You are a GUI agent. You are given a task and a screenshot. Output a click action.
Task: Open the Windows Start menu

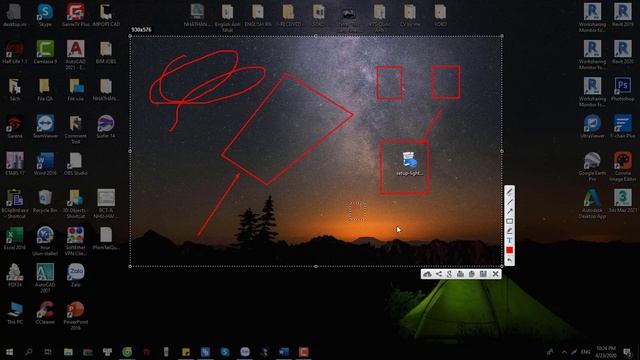[9, 351]
